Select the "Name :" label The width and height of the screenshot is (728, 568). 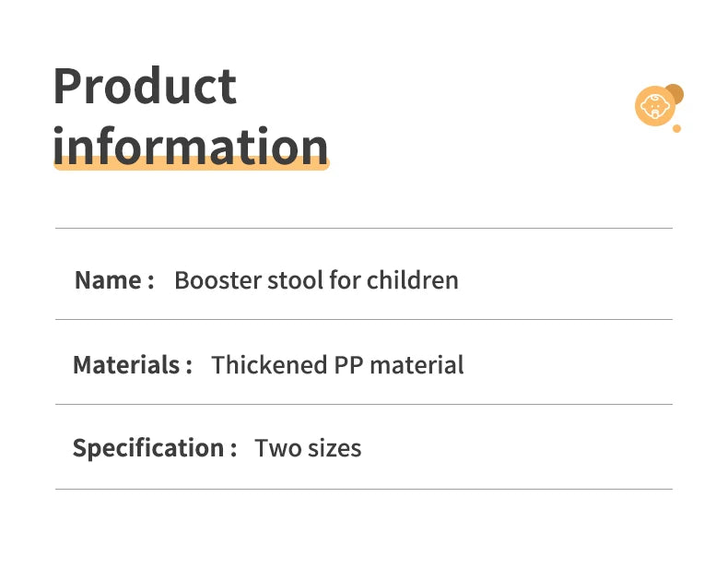coord(114,280)
